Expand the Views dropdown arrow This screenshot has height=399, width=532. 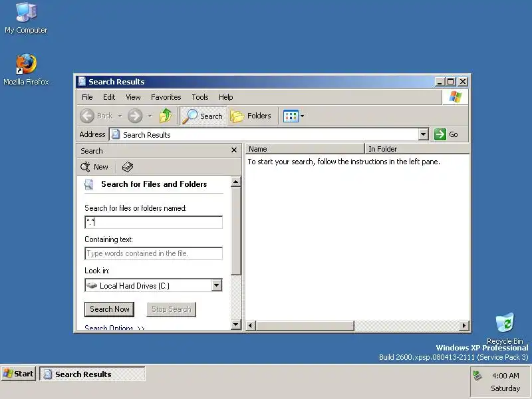[303, 116]
